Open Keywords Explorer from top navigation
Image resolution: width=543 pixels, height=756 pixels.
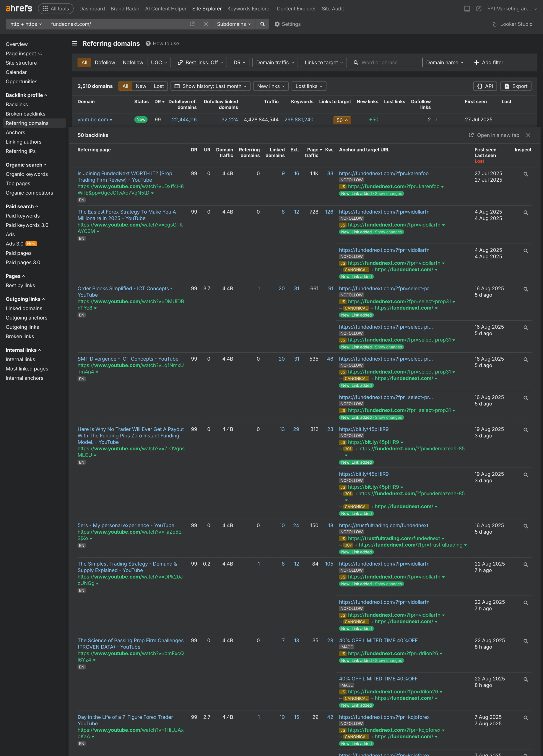[249, 9]
